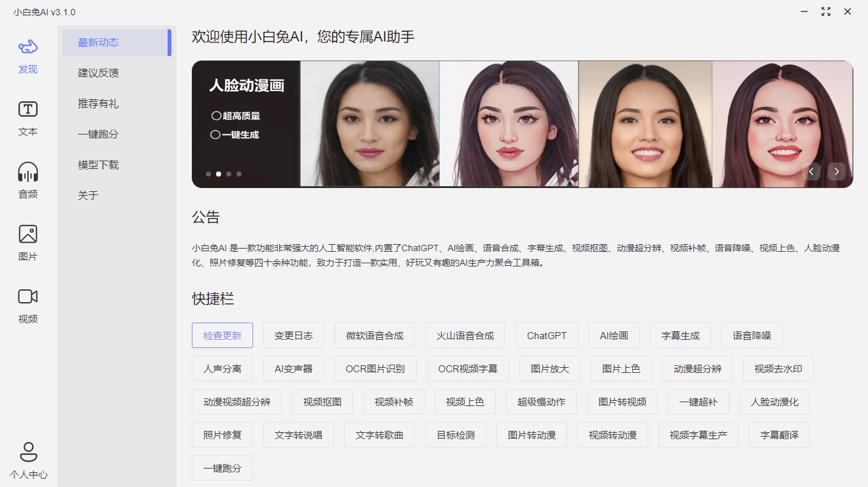This screenshot has width=868, height=487.
Task: Minimize the 小白兔AI window
Action: tap(804, 11)
